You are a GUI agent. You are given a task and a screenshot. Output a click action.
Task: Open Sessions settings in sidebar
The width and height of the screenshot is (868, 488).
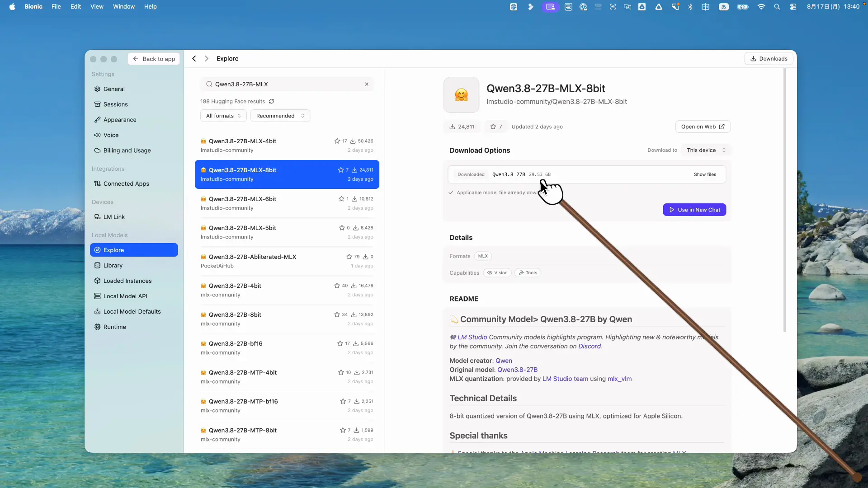click(134, 104)
